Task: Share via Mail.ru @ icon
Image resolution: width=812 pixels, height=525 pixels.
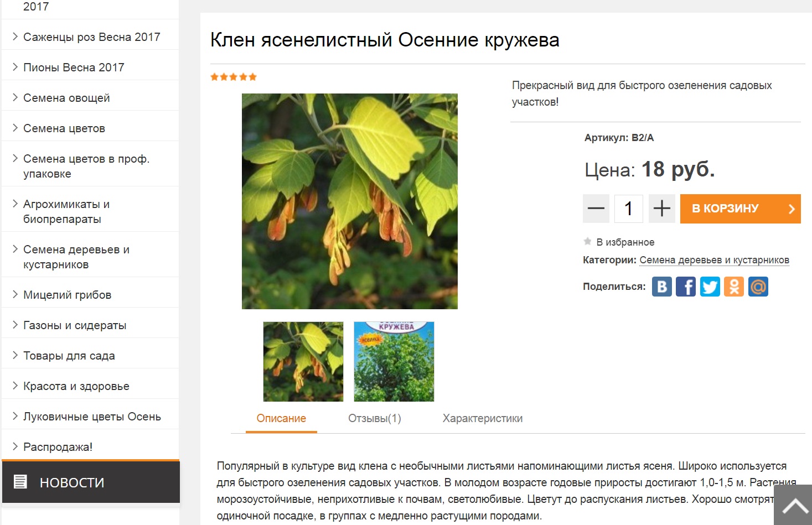Action: [x=758, y=287]
